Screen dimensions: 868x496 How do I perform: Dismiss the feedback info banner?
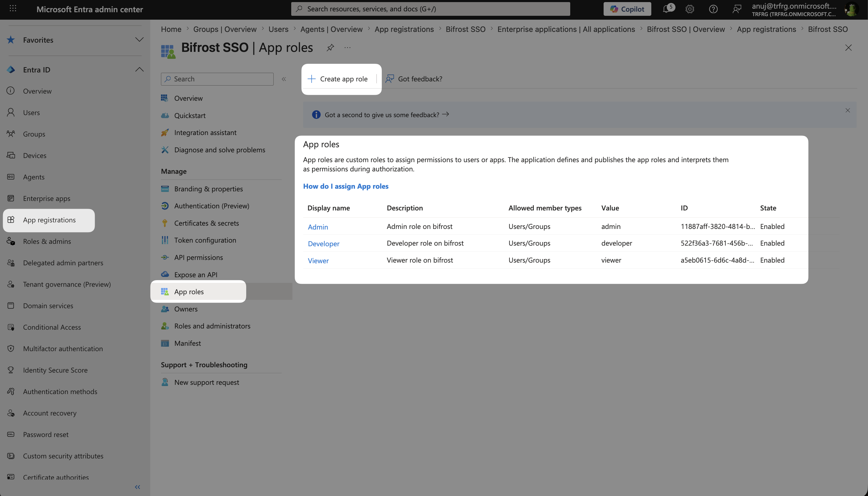coord(847,110)
